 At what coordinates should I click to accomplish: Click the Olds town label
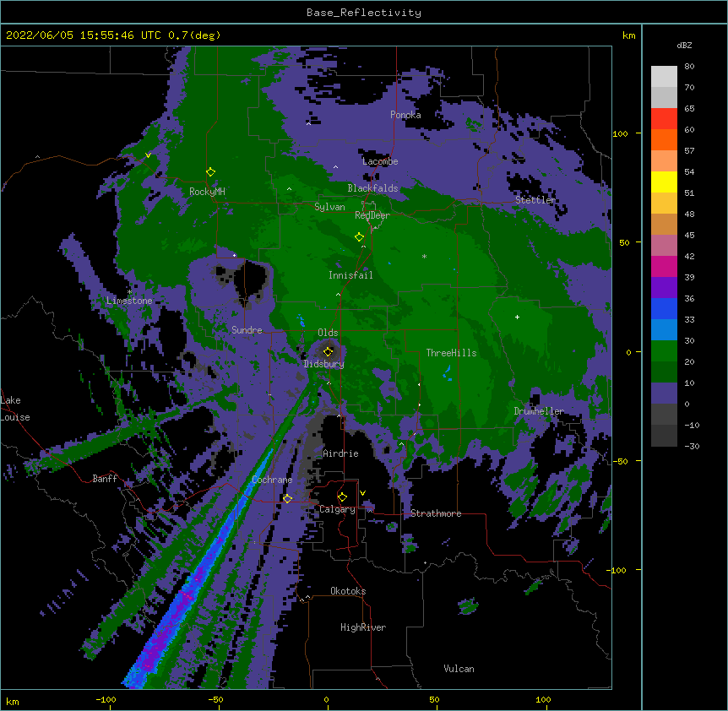328,333
